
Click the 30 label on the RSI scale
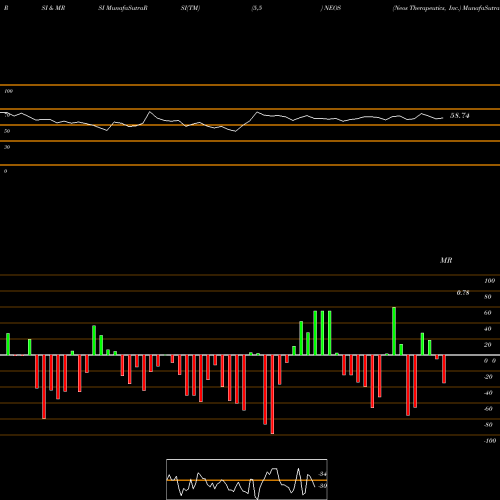7,147
